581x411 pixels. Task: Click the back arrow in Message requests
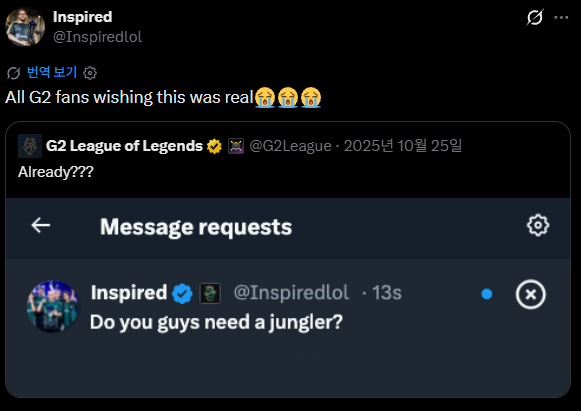pos(41,225)
